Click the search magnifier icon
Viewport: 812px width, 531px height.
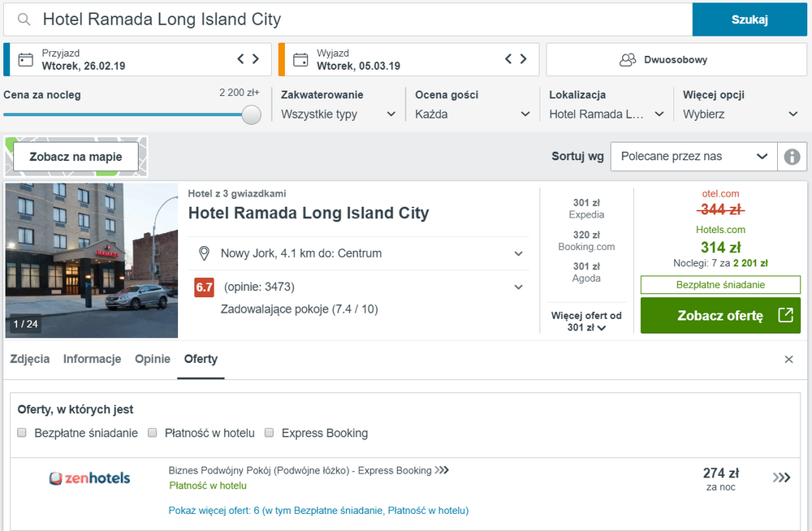click(24, 19)
